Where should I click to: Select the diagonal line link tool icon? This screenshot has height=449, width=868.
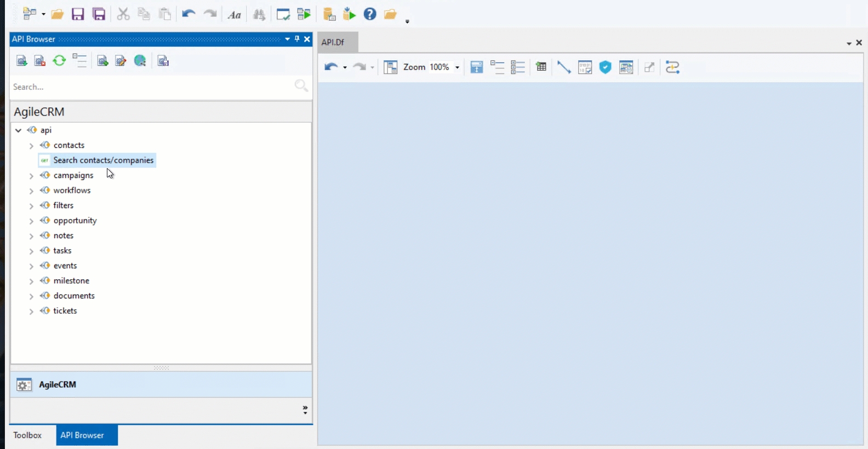pos(563,67)
